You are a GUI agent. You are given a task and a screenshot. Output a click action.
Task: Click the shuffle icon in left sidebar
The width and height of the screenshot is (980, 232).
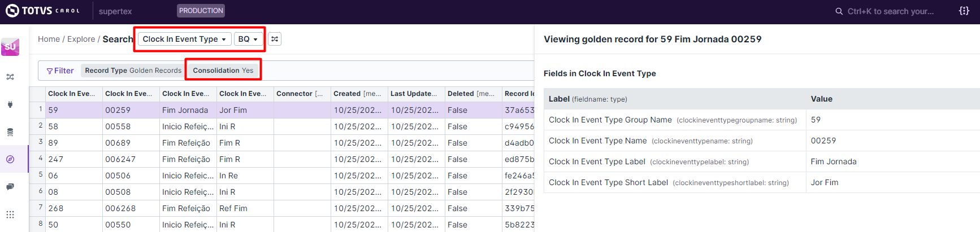[10, 77]
